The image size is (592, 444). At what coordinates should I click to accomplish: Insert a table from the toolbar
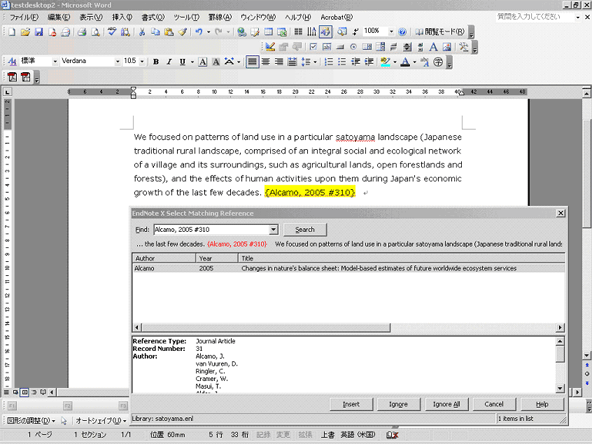point(268,32)
